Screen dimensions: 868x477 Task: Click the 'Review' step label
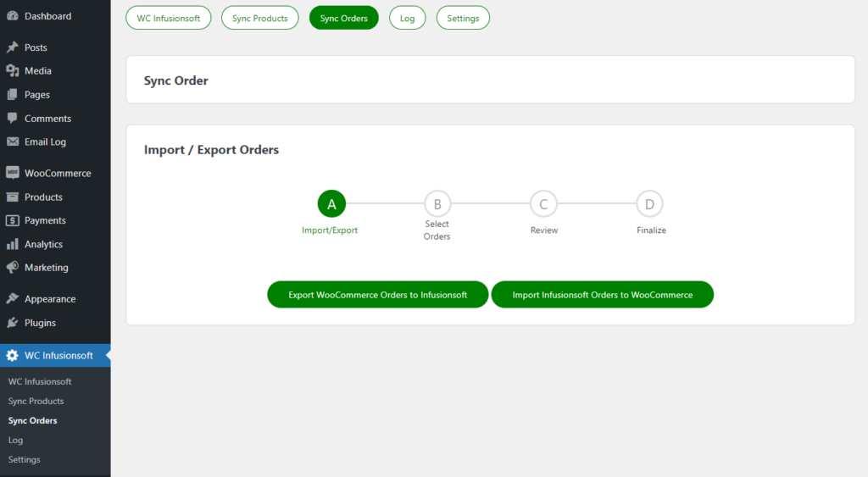tap(544, 230)
